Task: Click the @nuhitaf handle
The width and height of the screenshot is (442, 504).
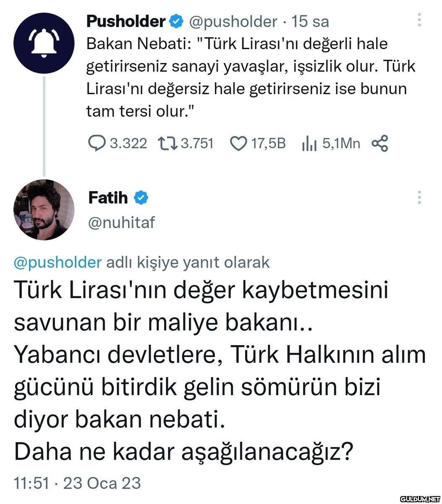Action: coord(121,223)
